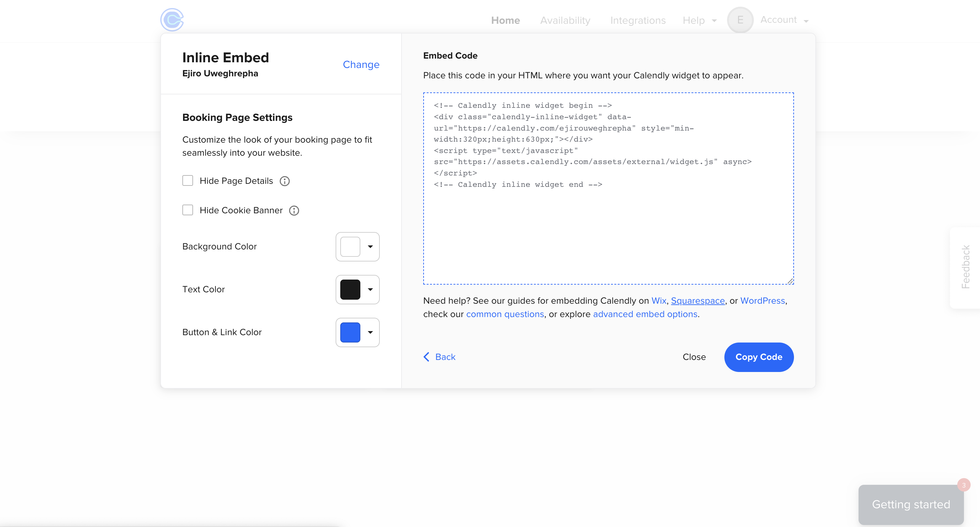The image size is (980, 527).
Task: Open the WordPress embedding guide link
Action: pyautogui.click(x=763, y=301)
